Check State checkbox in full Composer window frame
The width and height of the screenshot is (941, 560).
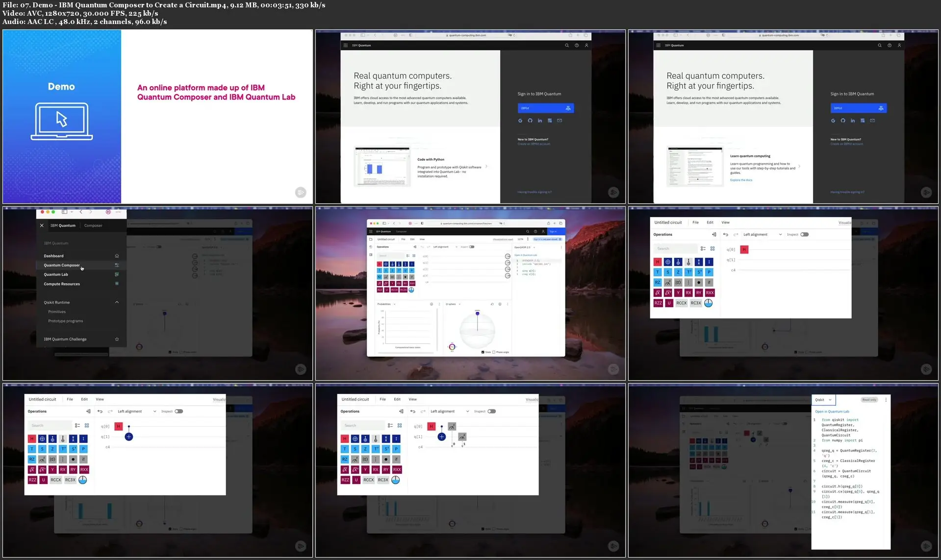click(x=483, y=352)
